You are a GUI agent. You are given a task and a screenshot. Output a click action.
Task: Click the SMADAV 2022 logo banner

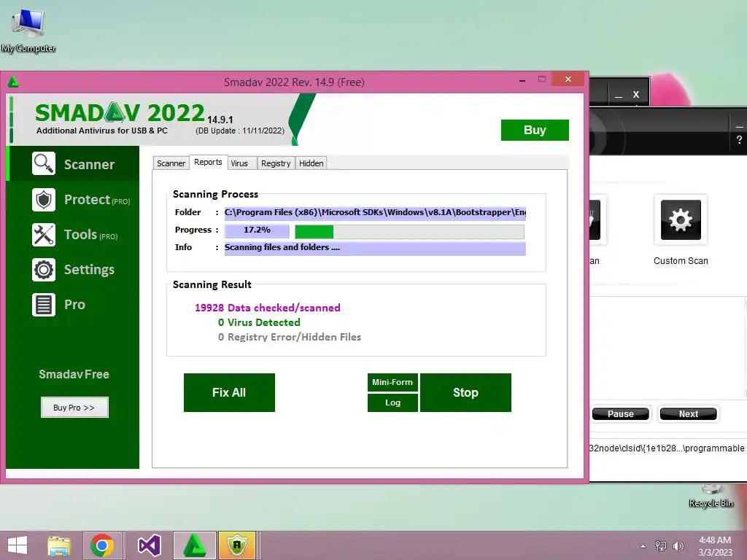click(120, 113)
